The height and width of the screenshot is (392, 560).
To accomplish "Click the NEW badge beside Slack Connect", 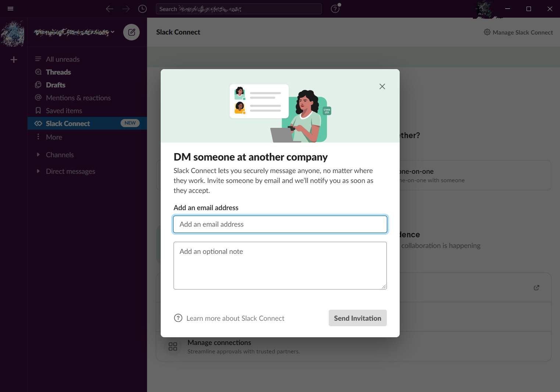I will click(130, 123).
